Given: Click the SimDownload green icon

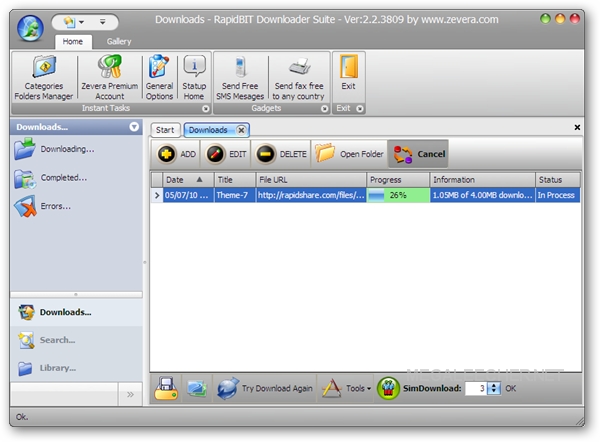Looking at the screenshot, I should (x=388, y=388).
